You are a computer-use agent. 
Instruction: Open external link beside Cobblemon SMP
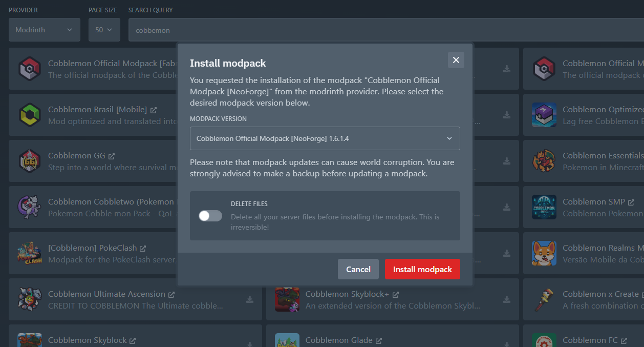tap(631, 202)
